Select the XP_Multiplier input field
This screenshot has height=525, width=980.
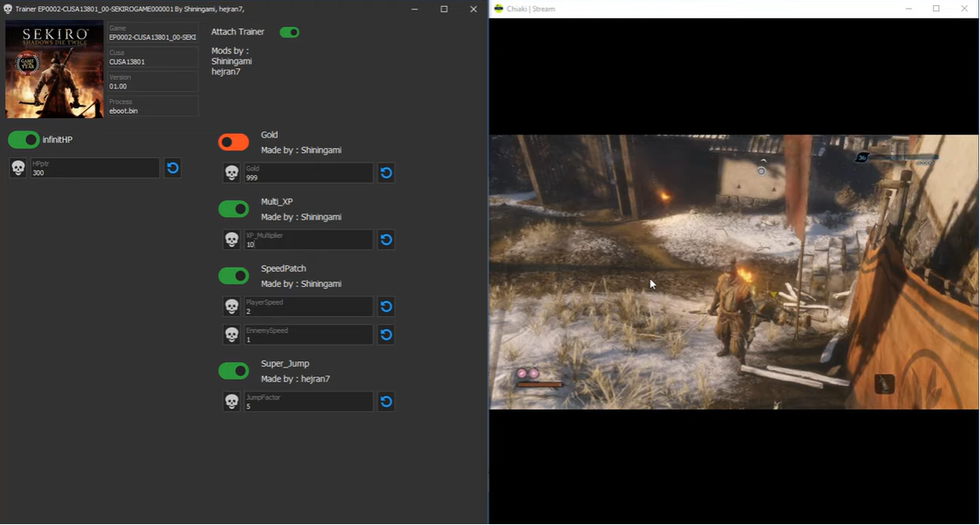click(x=308, y=240)
